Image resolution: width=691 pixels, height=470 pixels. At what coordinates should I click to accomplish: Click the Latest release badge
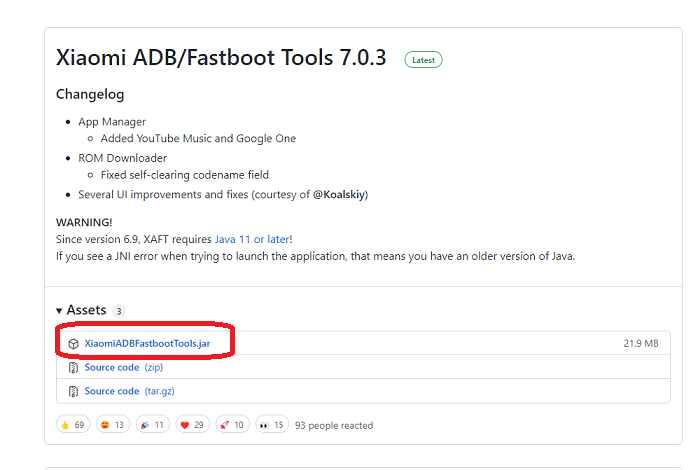[x=424, y=60]
